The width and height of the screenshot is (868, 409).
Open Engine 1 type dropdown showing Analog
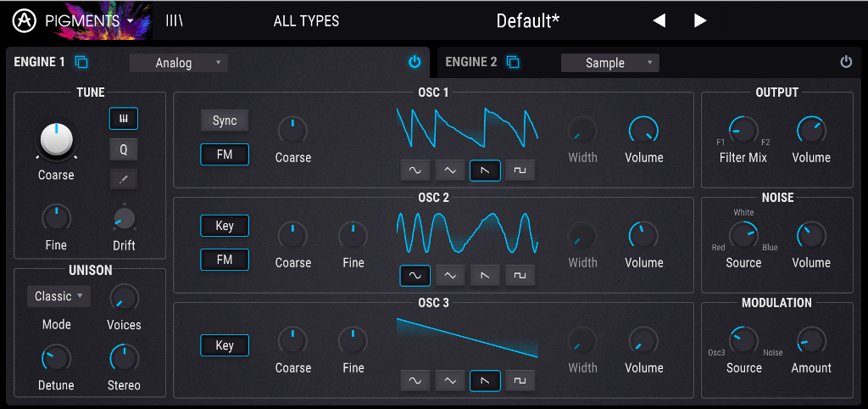178,63
